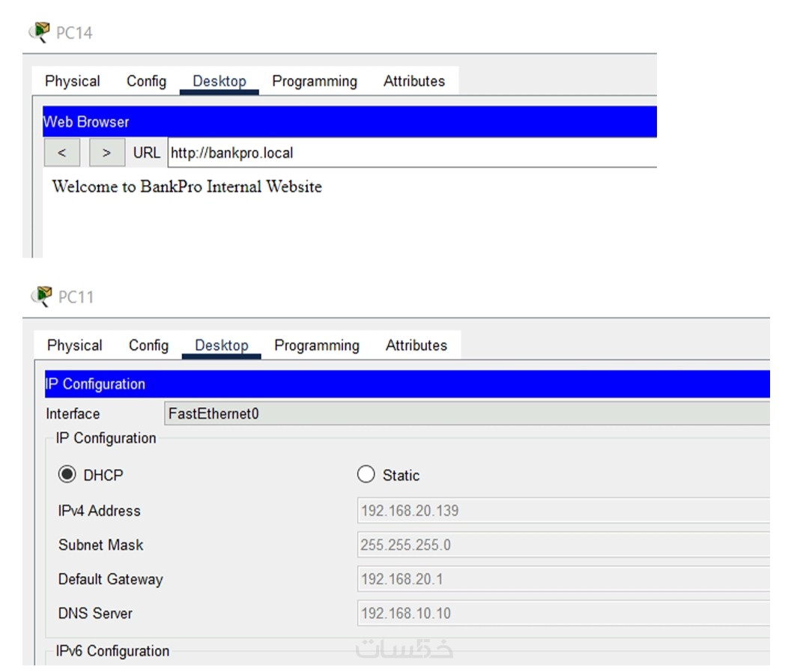Open the Physical tab in PC14 window
The height and width of the screenshot is (672, 809).
click(72, 81)
